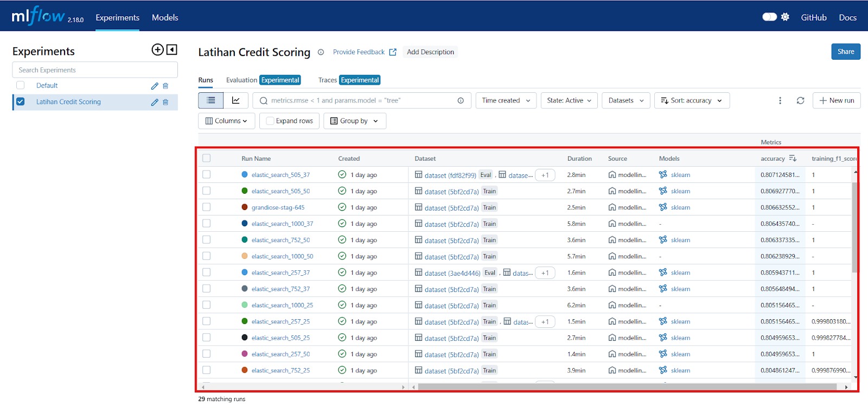Click the create new experiment plus icon
The width and height of the screenshot is (868, 412).
click(157, 50)
